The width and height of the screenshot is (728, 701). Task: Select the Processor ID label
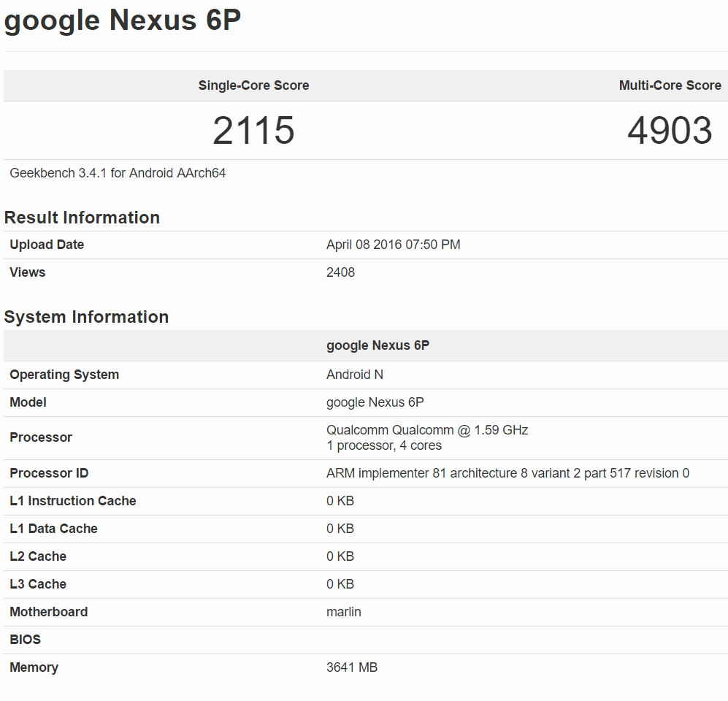pos(49,473)
